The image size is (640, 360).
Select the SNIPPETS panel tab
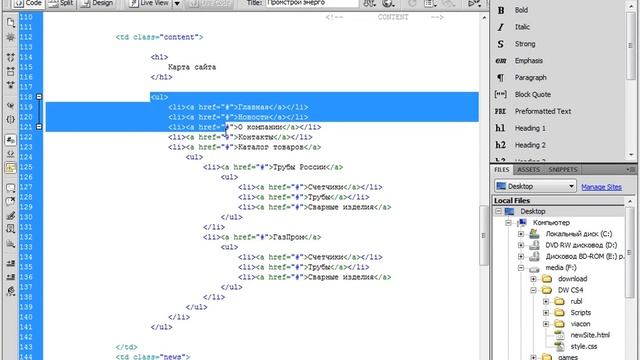tap(563, 170)
